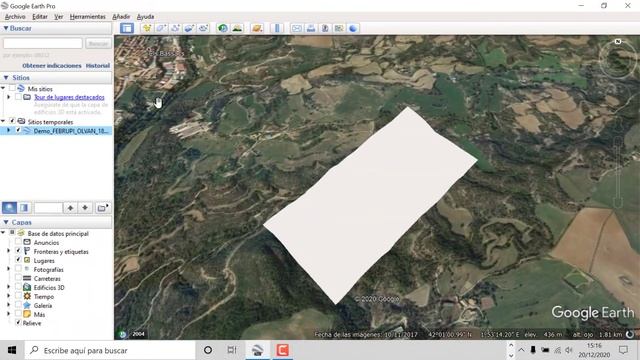Click the zoom slider on the map
Viewport: 640px width, 360px height.
point(618,173)
